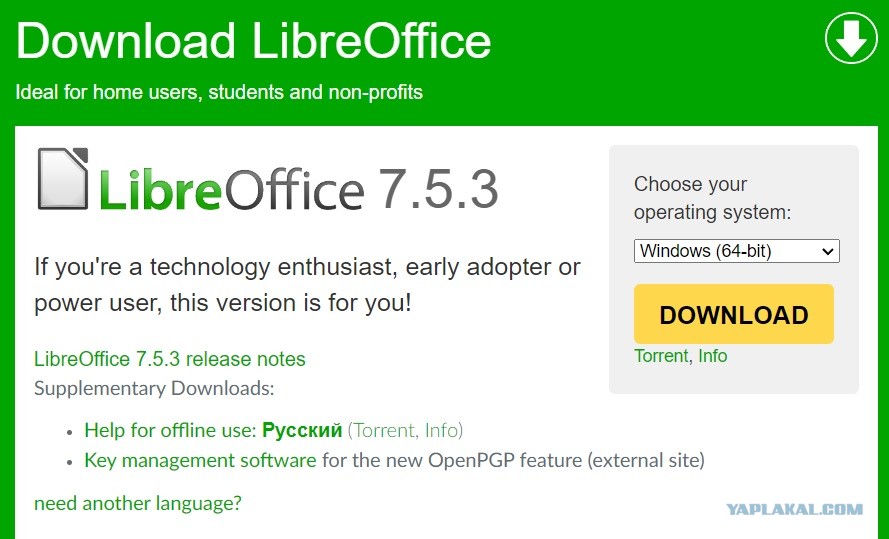This screenshot has height=539, width=889.
Task: Click the YAPLAKAL.COM watermark
Action: click(x=794, y=509)
